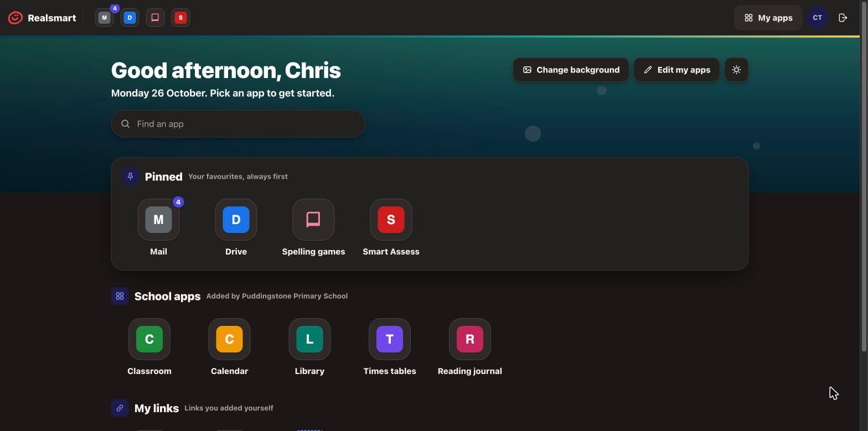
Task: Click the Spelling games shortcut in top bar
Action: (x=155, y=18)
